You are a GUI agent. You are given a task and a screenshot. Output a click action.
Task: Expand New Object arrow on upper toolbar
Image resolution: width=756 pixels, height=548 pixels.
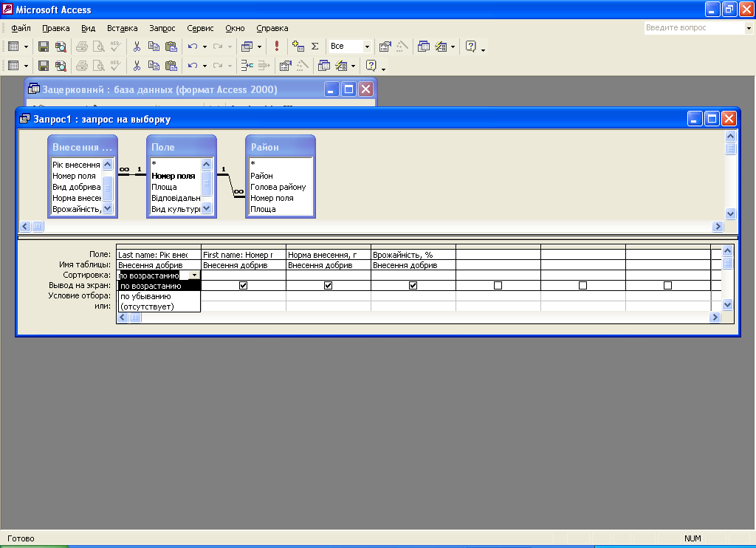coord(453,47)
